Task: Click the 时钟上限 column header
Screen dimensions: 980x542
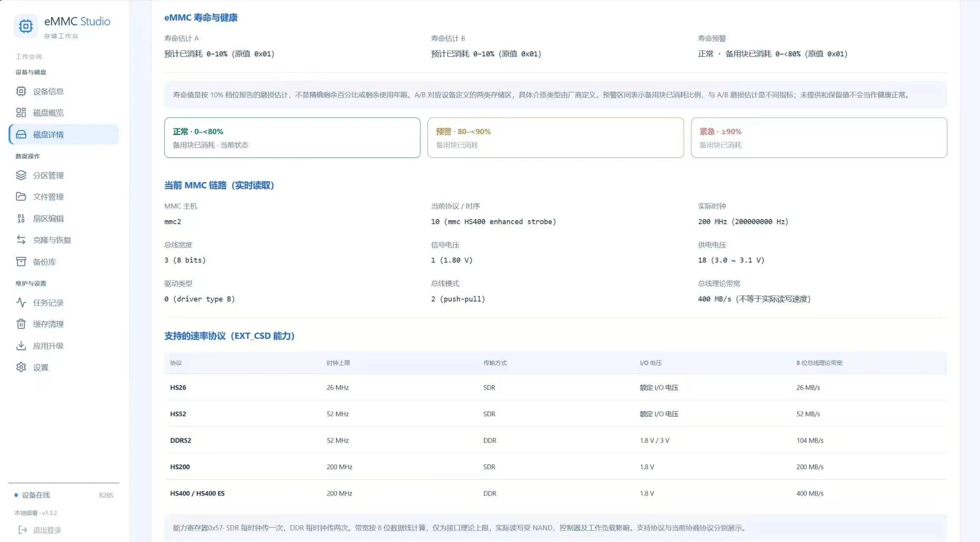Action: (x=338, y=363)
